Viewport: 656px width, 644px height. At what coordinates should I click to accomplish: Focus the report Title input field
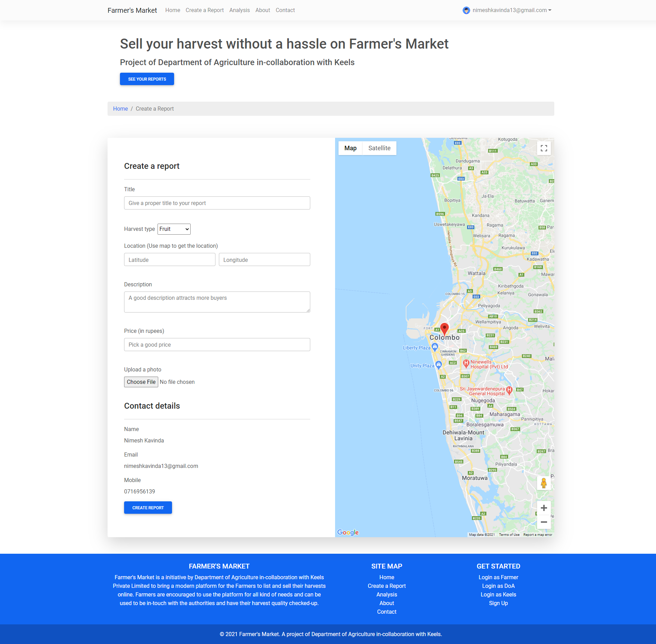(x=217, y=203)
